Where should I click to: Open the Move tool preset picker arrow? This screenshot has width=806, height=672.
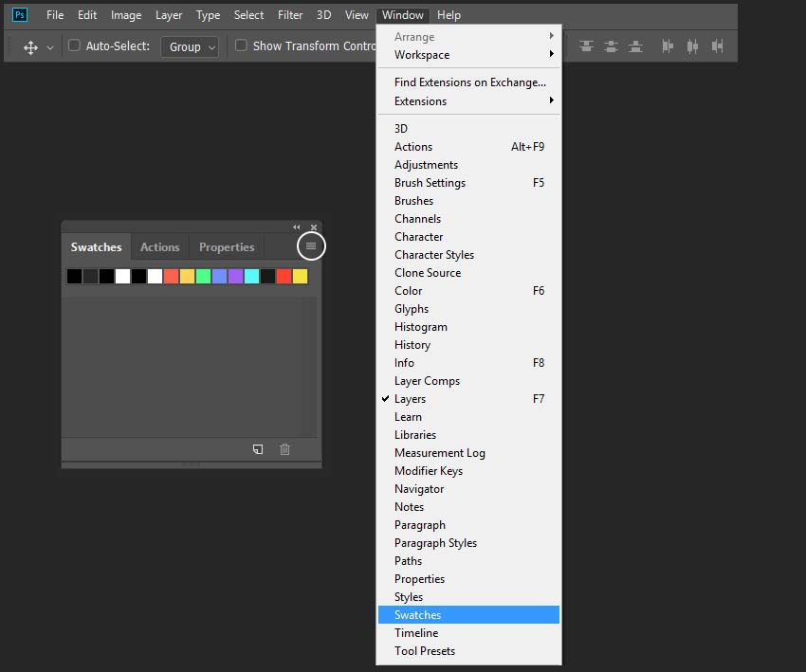pos(50,47)
